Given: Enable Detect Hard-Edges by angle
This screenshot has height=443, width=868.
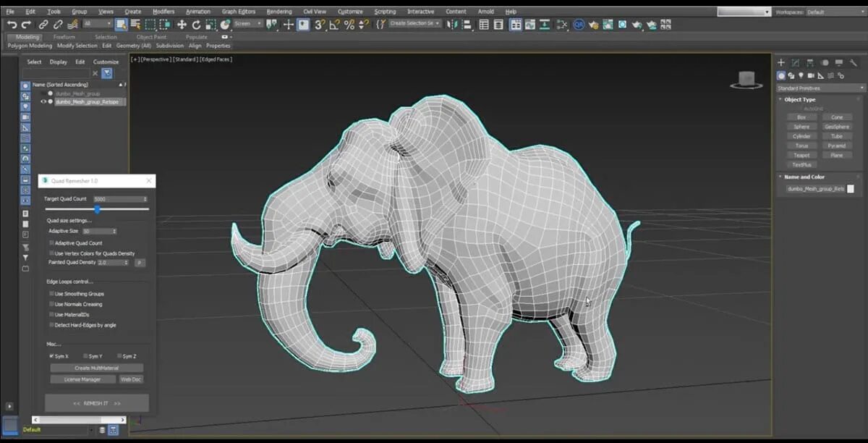Looking at the screenshot, I should pyautogui.click(x=51, y=325).
